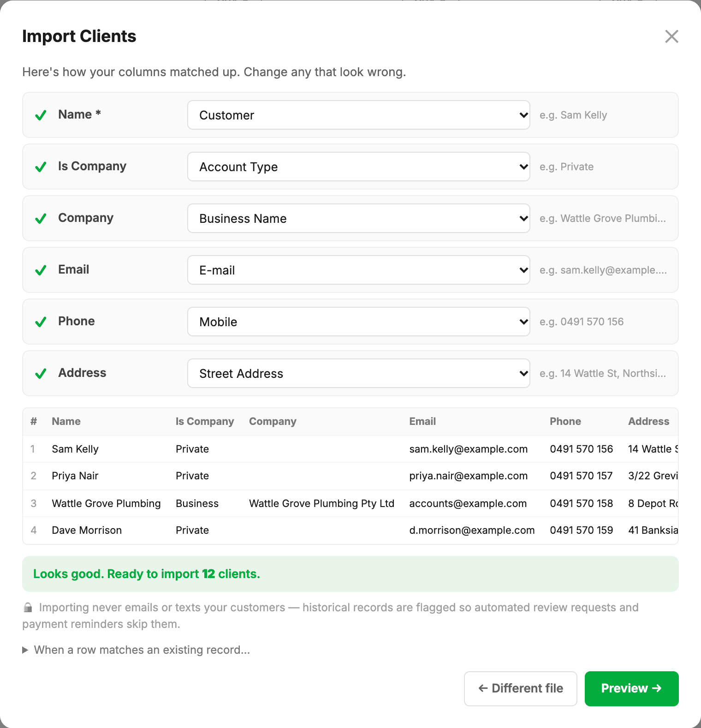Click the Is Company table column header
The height and width of the screenshot is (728, 701).
(205, 421)
